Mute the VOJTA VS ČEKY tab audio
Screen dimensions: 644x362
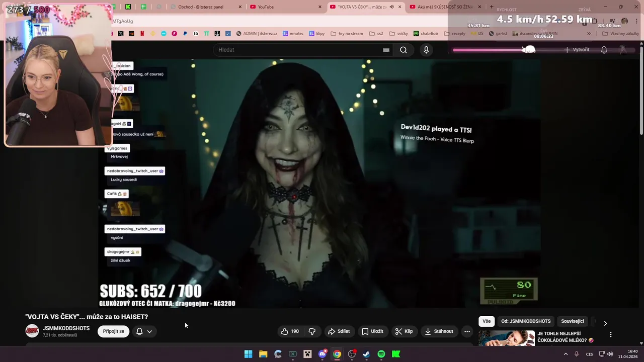click(x=391, y=7)
